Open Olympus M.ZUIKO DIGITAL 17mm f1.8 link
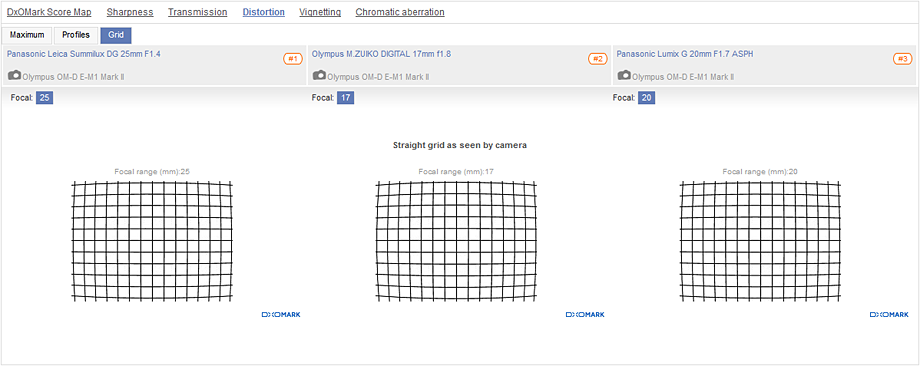 coord(381,54)
